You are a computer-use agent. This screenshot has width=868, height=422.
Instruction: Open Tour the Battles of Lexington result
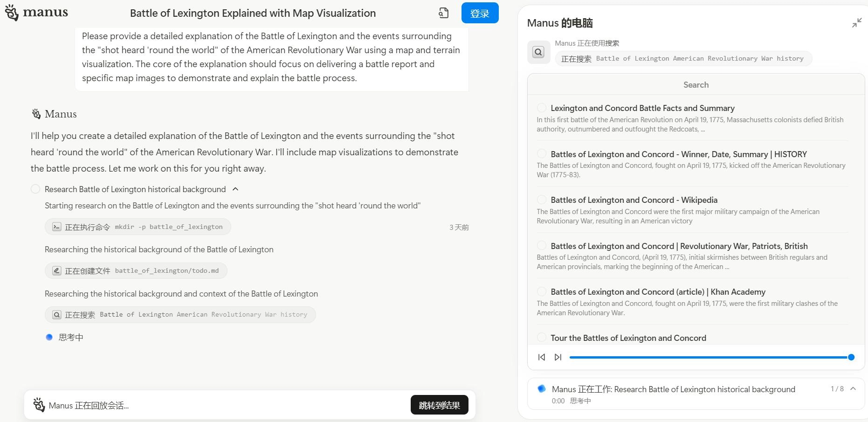(628, 338)
